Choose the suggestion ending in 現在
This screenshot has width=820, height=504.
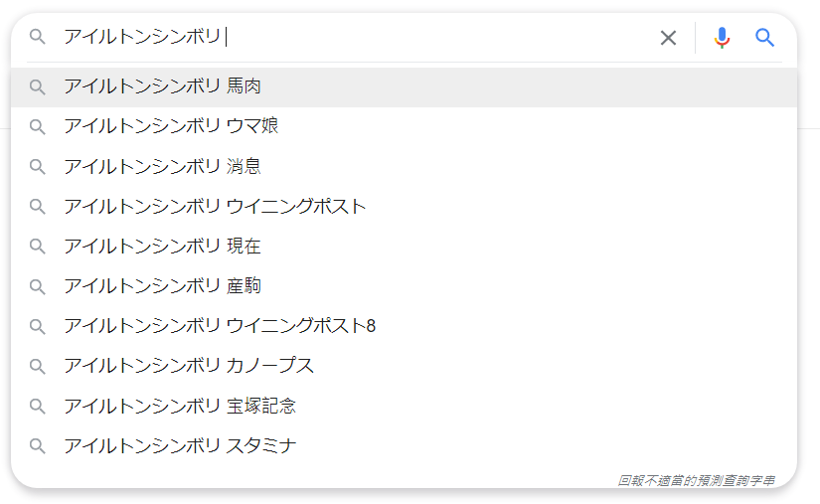coord(404,247)
